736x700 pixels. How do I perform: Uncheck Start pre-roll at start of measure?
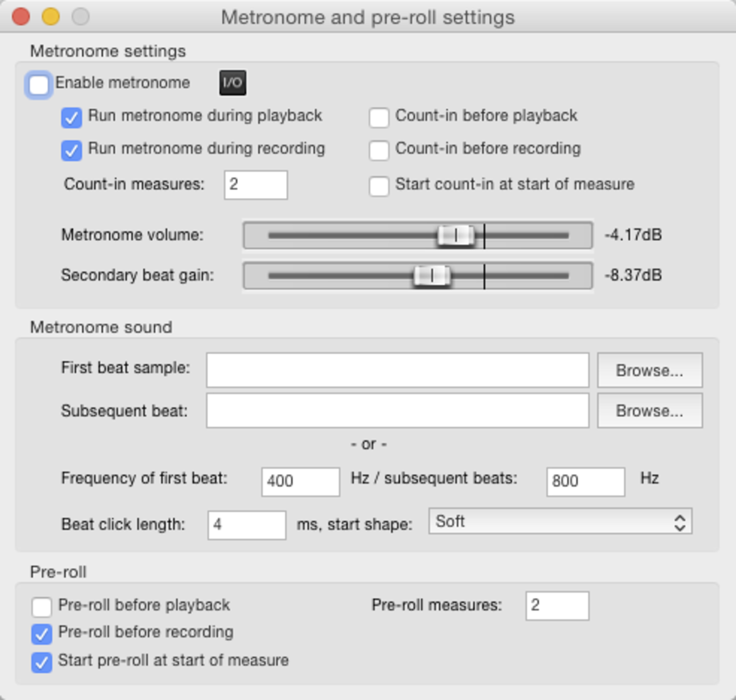42,662
